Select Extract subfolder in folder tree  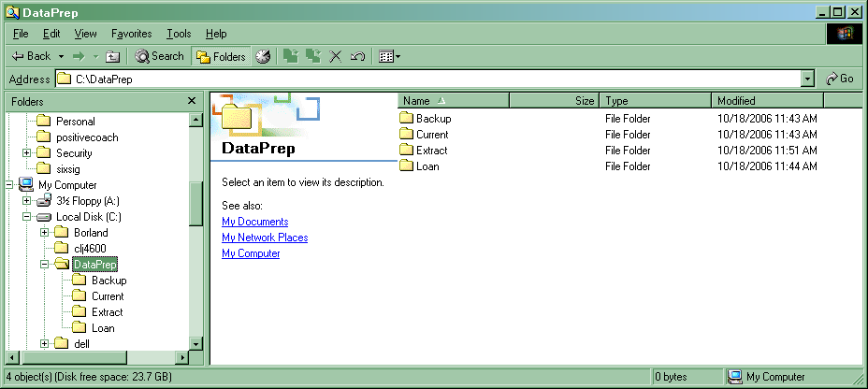(107, 312)
